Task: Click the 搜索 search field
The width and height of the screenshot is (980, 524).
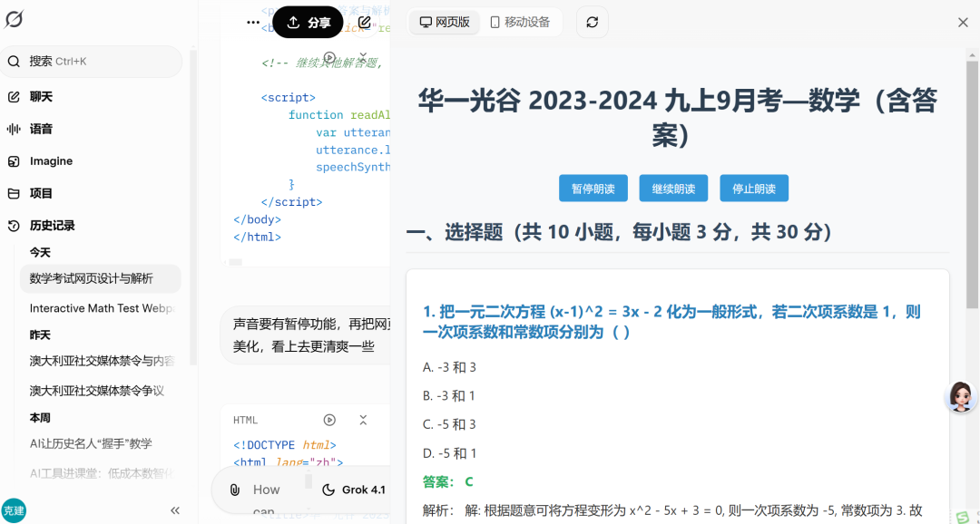Action: [91, 62]
